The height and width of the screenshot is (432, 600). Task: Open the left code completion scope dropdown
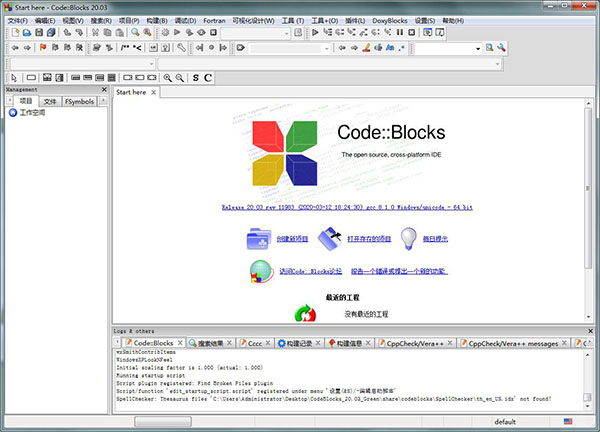(152, 64)
